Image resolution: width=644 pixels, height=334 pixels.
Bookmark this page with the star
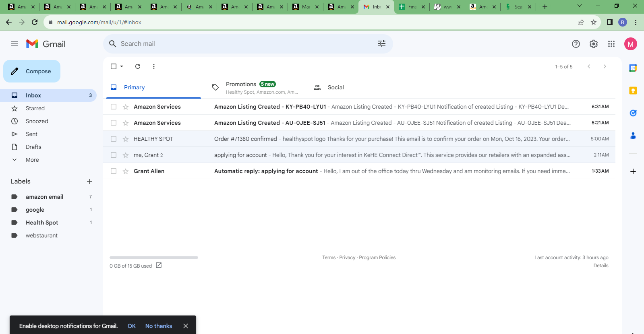pos(594,22)
